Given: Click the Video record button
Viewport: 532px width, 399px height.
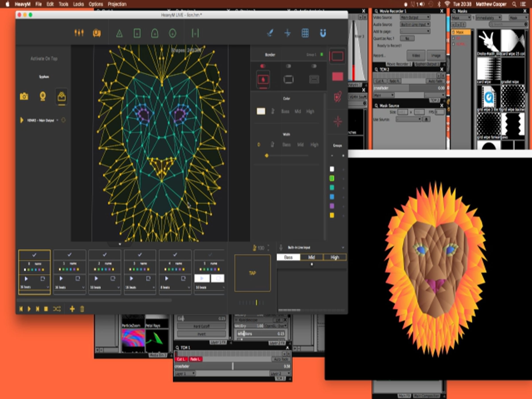Looking at the screenshot, I should tap(416, 56).
